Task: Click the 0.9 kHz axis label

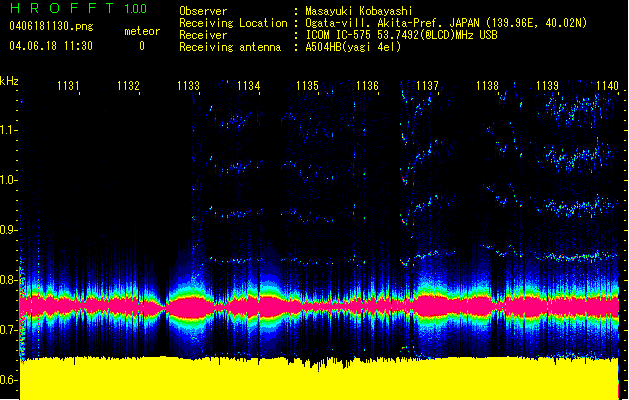Action: tap(8, 230)
